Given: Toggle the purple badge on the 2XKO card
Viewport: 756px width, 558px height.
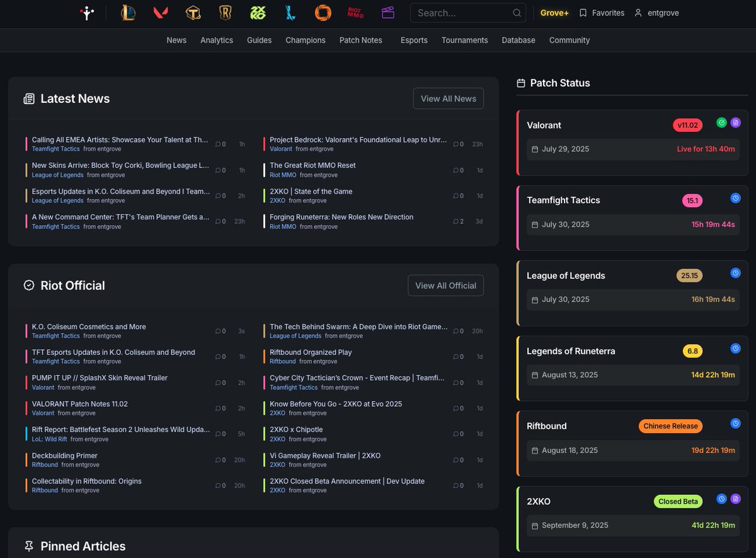Looking at the screenshot, I should pyautogui.click(x=736, y=498).
